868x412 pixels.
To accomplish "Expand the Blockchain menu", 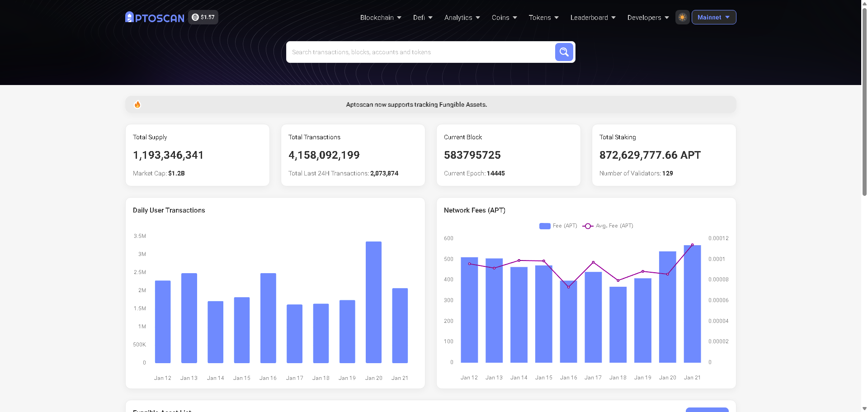I will click(380, 18).
